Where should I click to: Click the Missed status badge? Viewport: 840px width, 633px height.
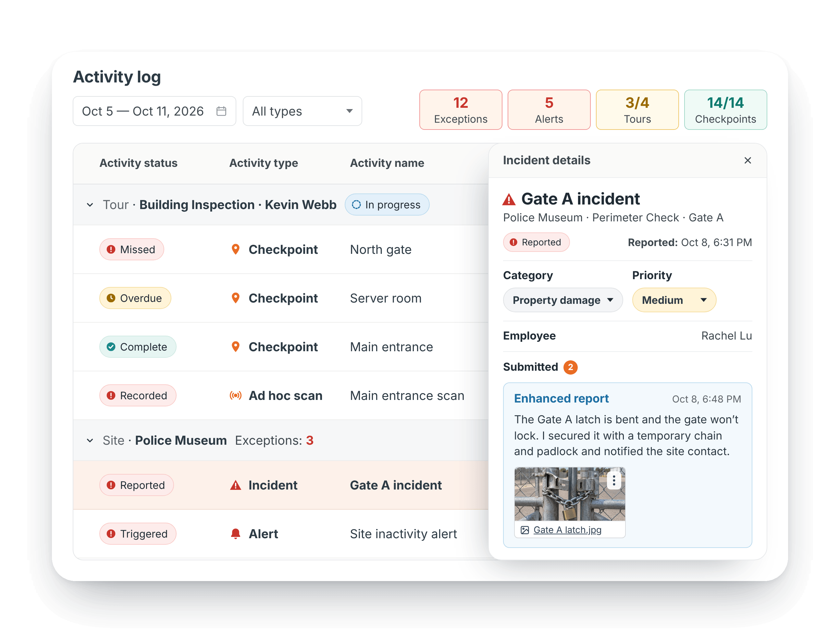(132, 250)
